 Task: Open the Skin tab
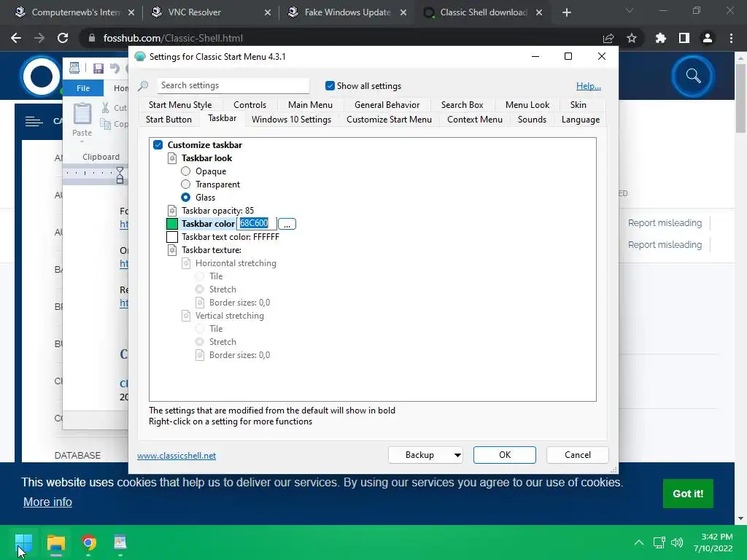point(578,105)
